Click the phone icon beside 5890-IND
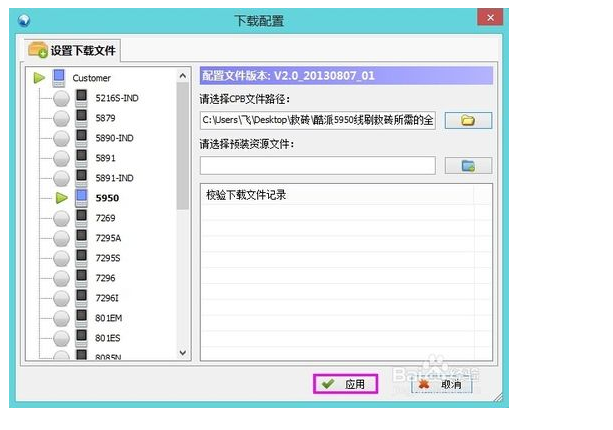 pos(81,138)
